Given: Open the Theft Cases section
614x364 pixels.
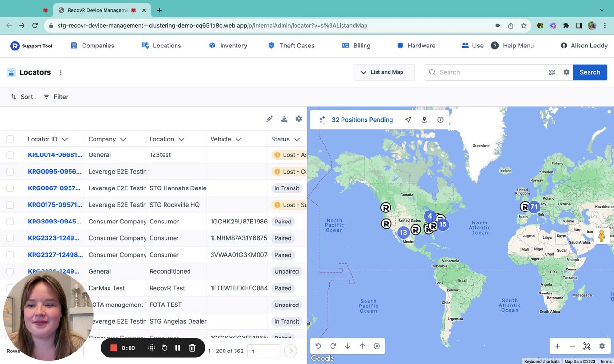Looking at the screenshot, I should click(x=291, y=46).
